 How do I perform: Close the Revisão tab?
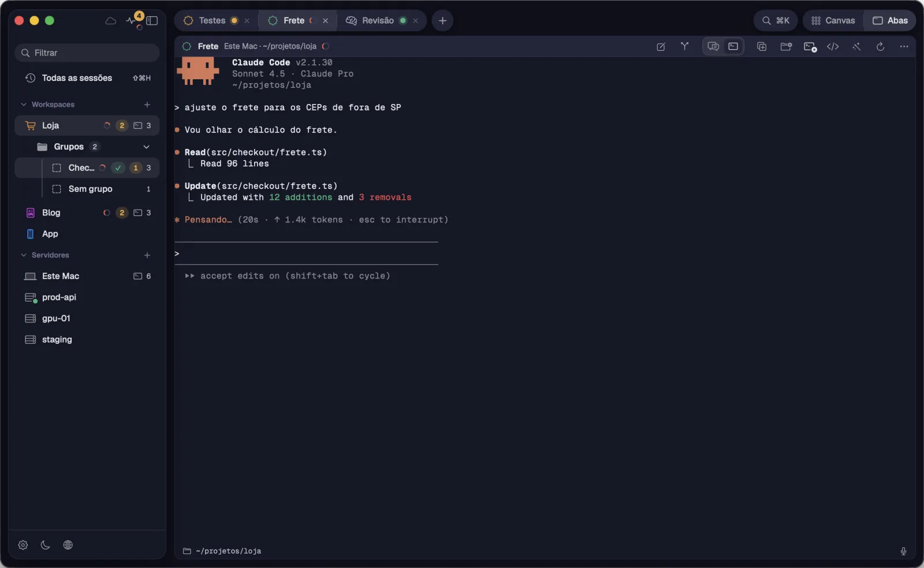tap(416, 21)
